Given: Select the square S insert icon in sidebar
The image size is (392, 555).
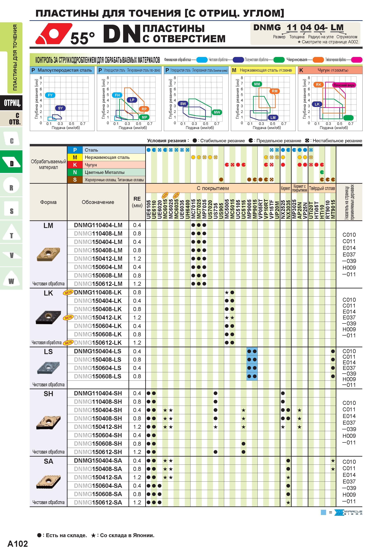Looking at the screenshot, I should tap(11, 209).
